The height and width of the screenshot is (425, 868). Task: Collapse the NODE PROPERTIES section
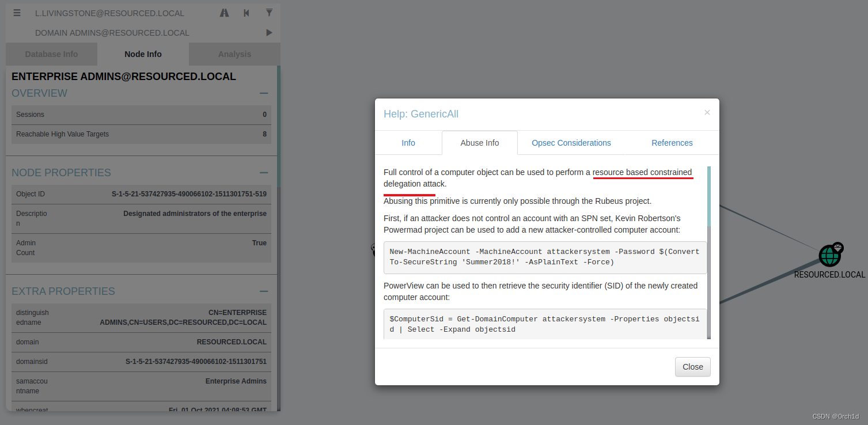click(x=264, y=173)
